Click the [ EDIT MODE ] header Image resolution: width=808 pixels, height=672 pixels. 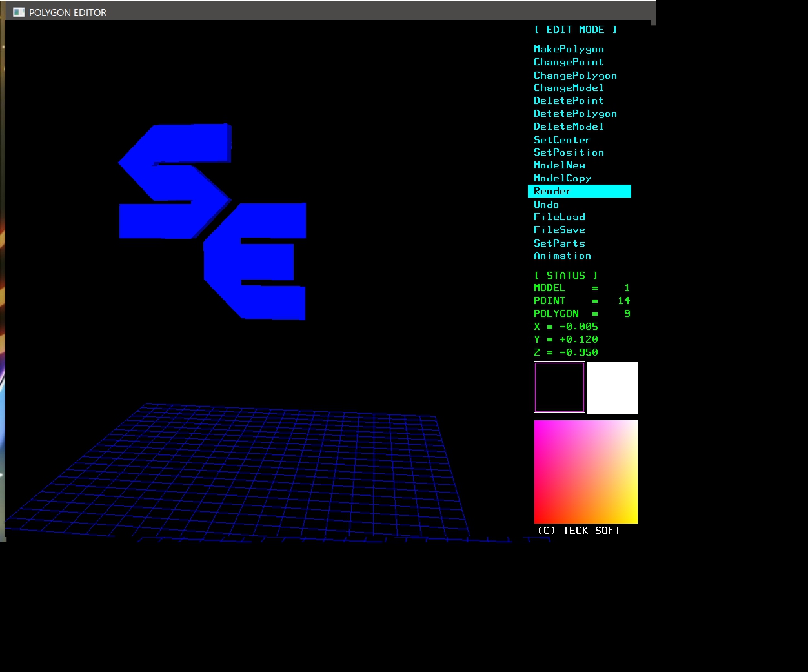[x=575, y=30]
